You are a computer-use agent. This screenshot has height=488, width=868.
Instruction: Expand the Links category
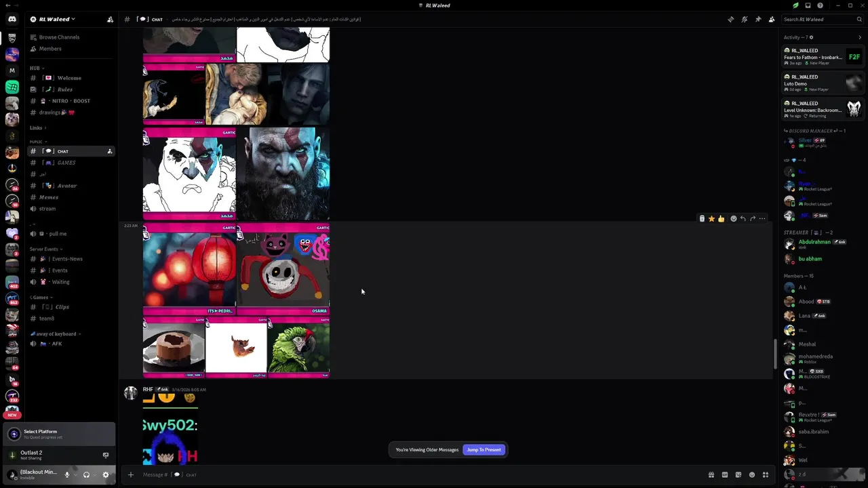(x=38, y=127)
